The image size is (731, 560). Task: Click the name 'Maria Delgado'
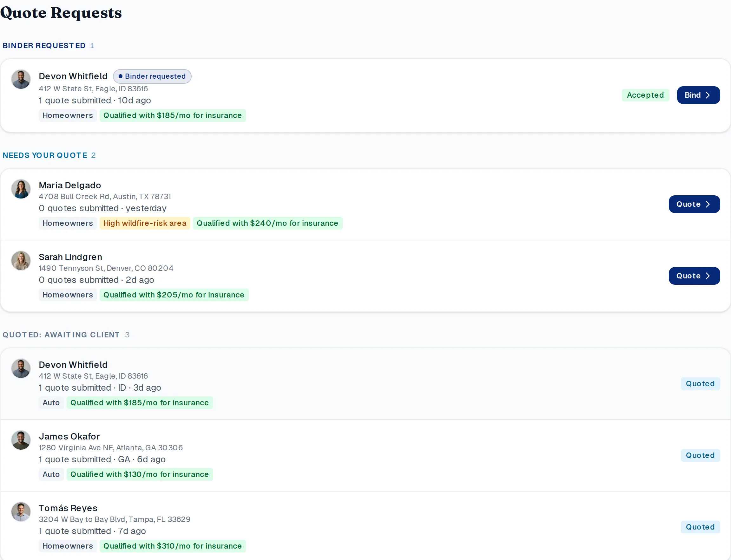(x=70, y=185)
